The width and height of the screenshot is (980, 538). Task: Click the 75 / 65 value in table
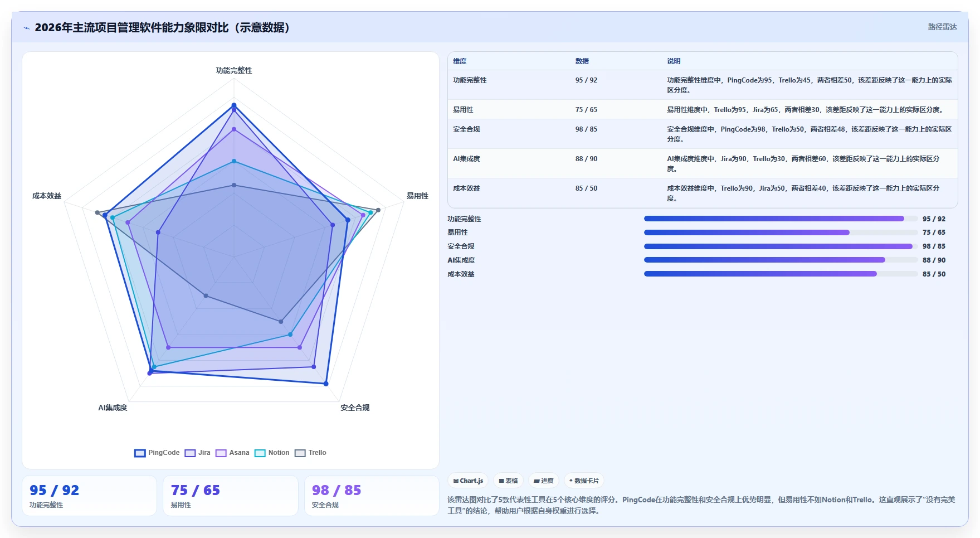[x=586, y=110]
